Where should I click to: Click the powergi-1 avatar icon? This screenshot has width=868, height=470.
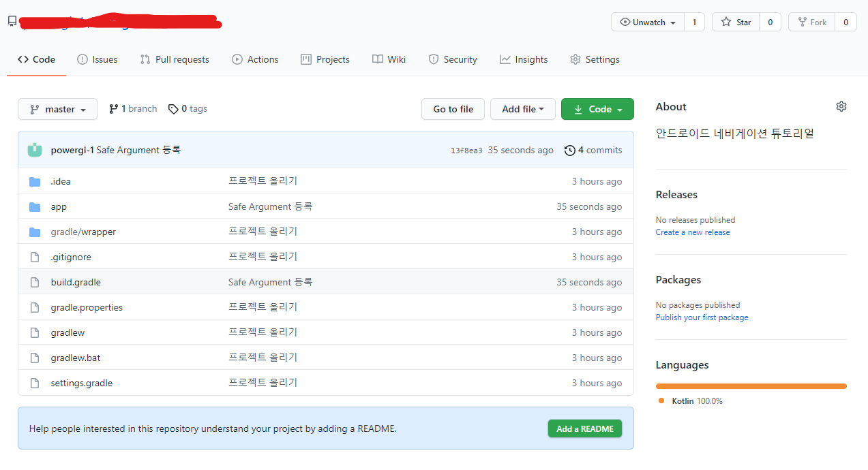click(35, 150)
